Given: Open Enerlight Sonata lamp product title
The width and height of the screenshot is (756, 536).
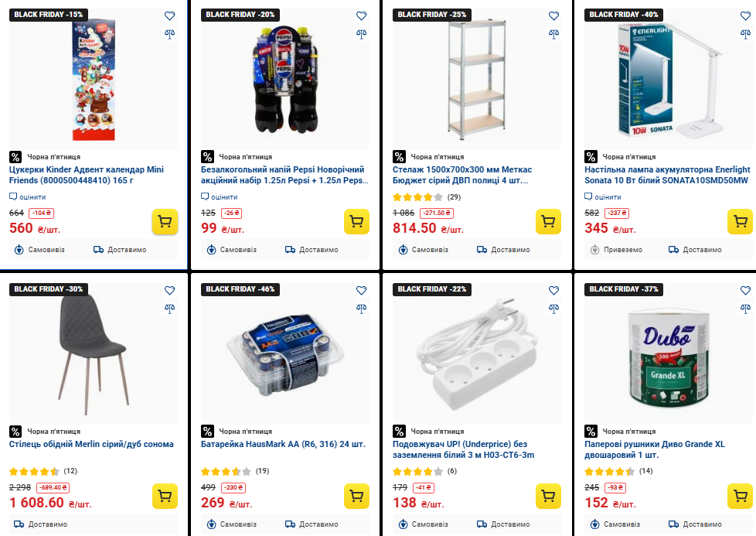Looking at the screenshot, I should tap(666, 175).
